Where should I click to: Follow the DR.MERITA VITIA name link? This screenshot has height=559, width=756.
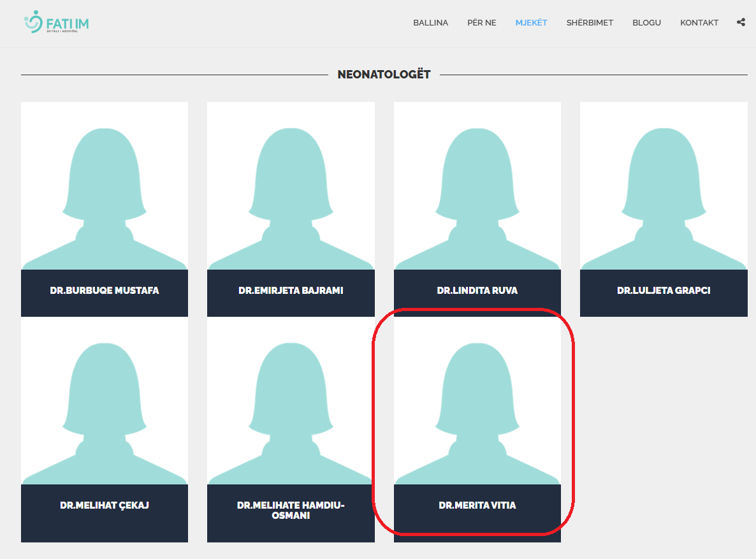pyautogui.click(x=477, y=505)
